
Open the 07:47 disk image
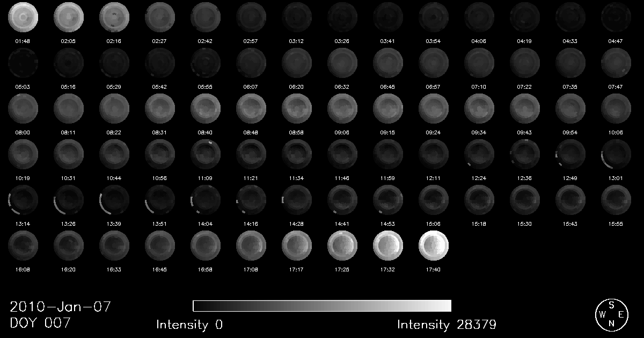(616, 63)
